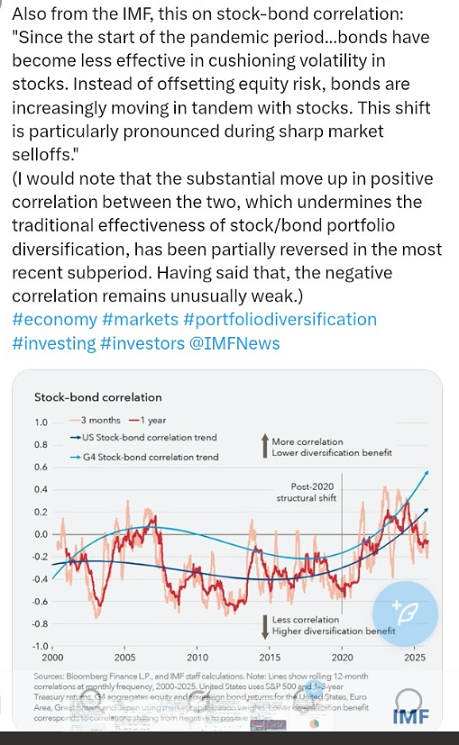Click the 2020 label on the x-axis
This screenshot has height=745, width=459.
(342, 658)
